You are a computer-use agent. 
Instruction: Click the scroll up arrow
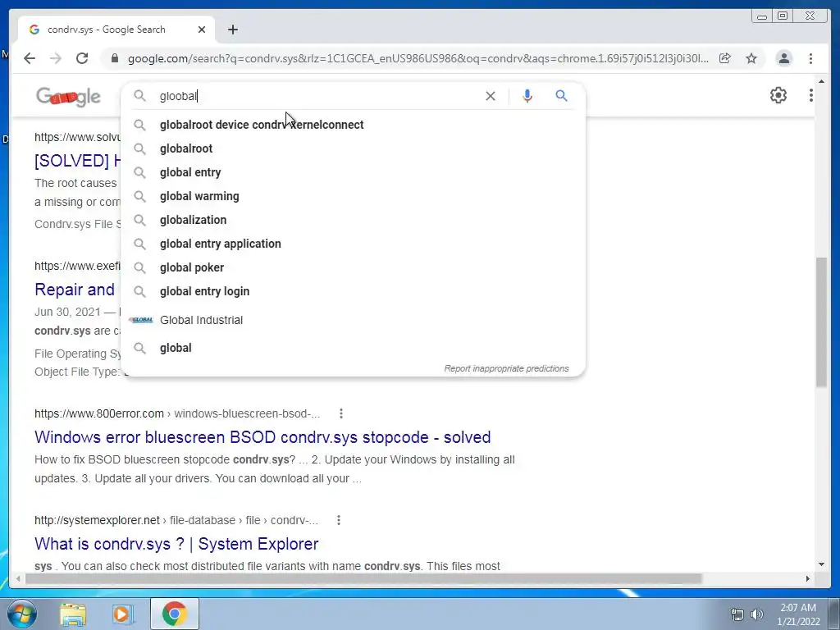click(x=821, y=81)
